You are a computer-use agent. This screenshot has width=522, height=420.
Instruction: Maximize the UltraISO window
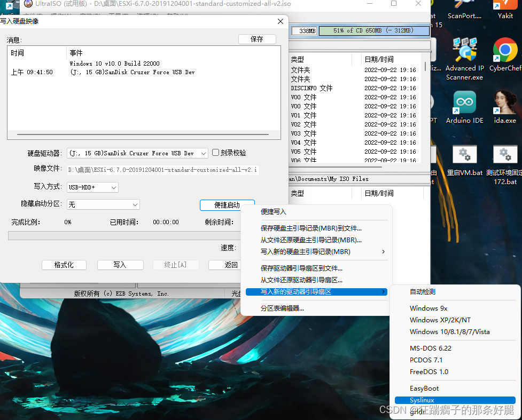click(x=393, y=3)
